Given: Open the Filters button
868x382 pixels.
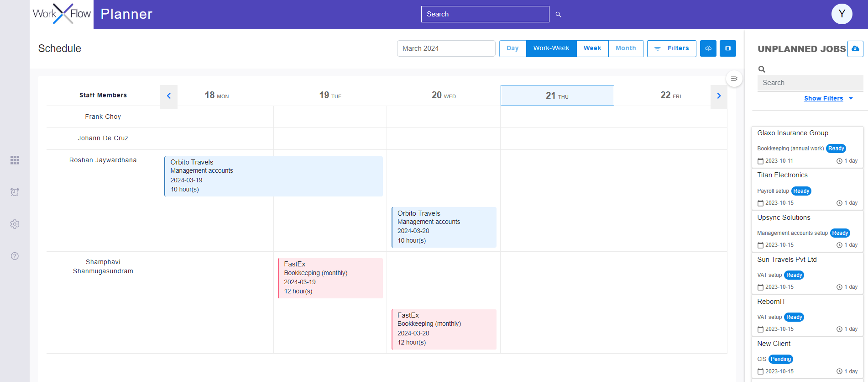Looking at the screenshot, I should click(672, 48).
